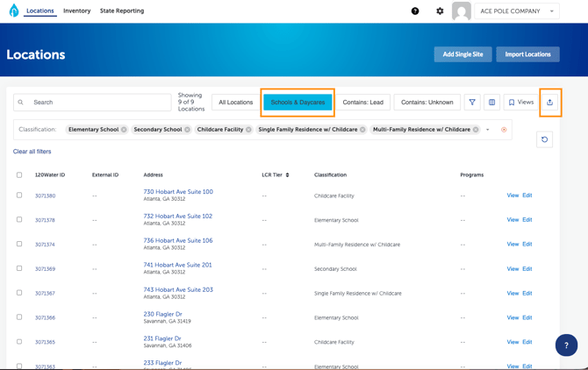The image size is (588, 370).
Task: Open location ID 3071380
Action: pos(46,196)
